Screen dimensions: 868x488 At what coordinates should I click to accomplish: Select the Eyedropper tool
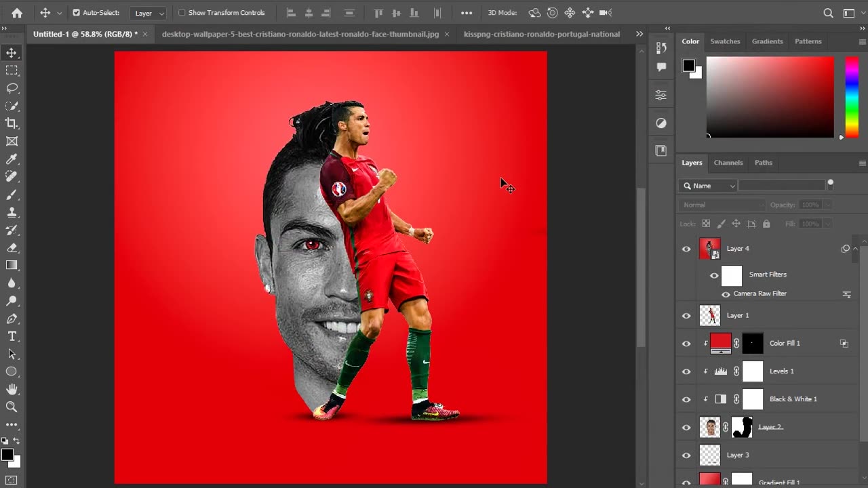pyautogui.click(x=12, y=159)
